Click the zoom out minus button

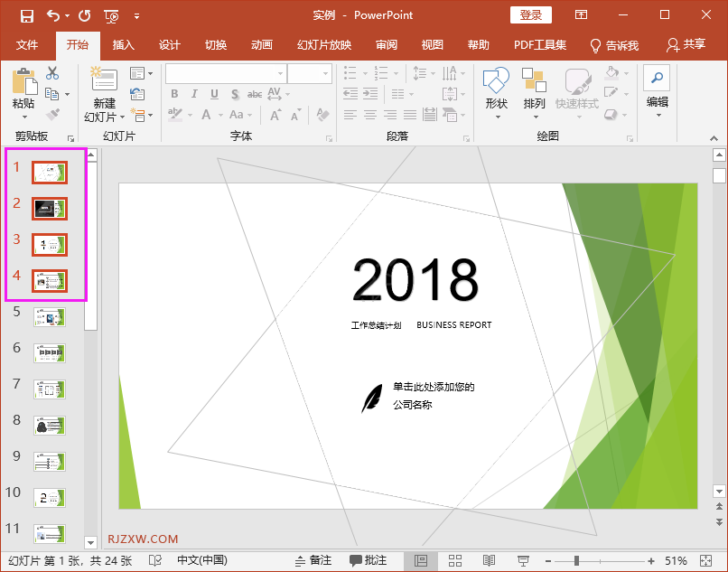coord(548,561)
